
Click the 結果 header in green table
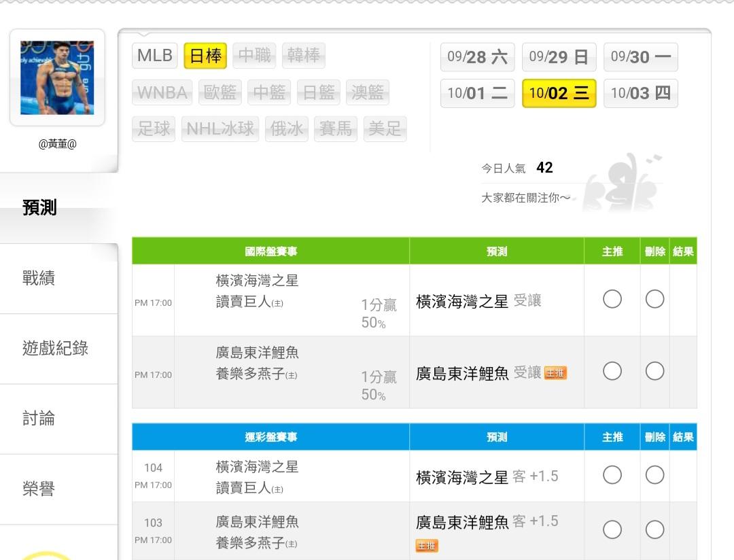click(x=683, y=251)
